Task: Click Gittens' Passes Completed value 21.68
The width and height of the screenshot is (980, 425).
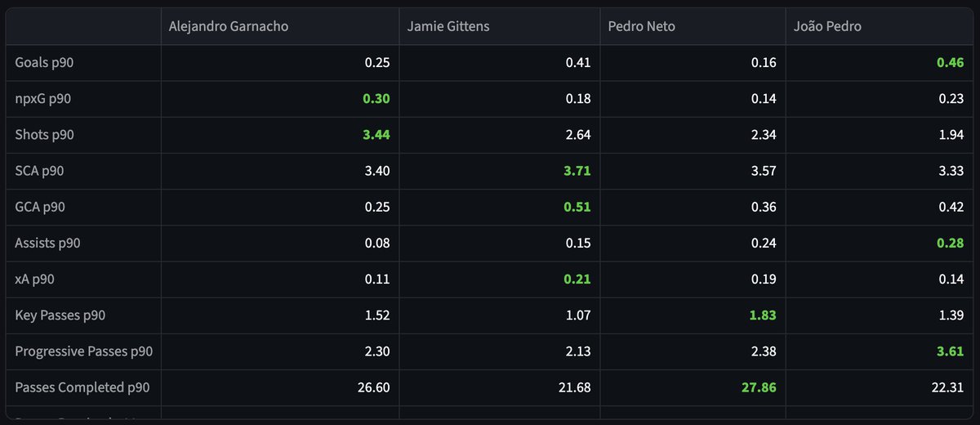Action: tap(574, 387)
